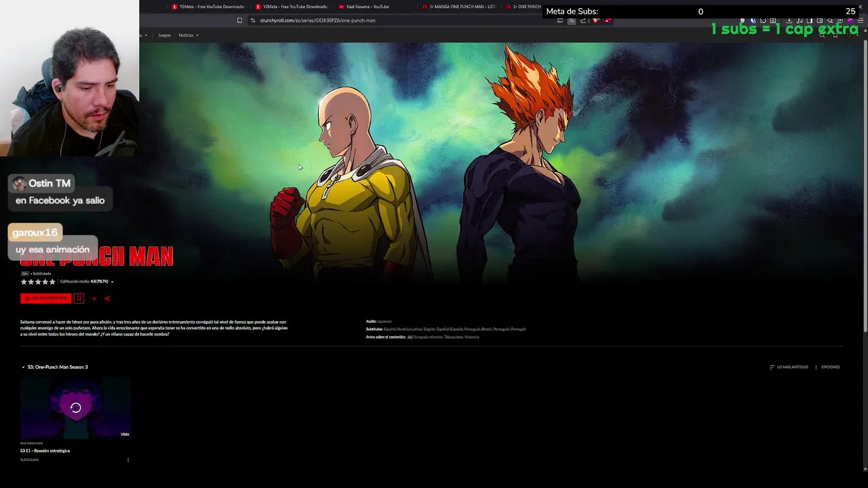The width and height of the screenshot is (868, 488).
Task: Open S3 E1 - Reunión estratégica title
Action: click(x=45, y=451)
